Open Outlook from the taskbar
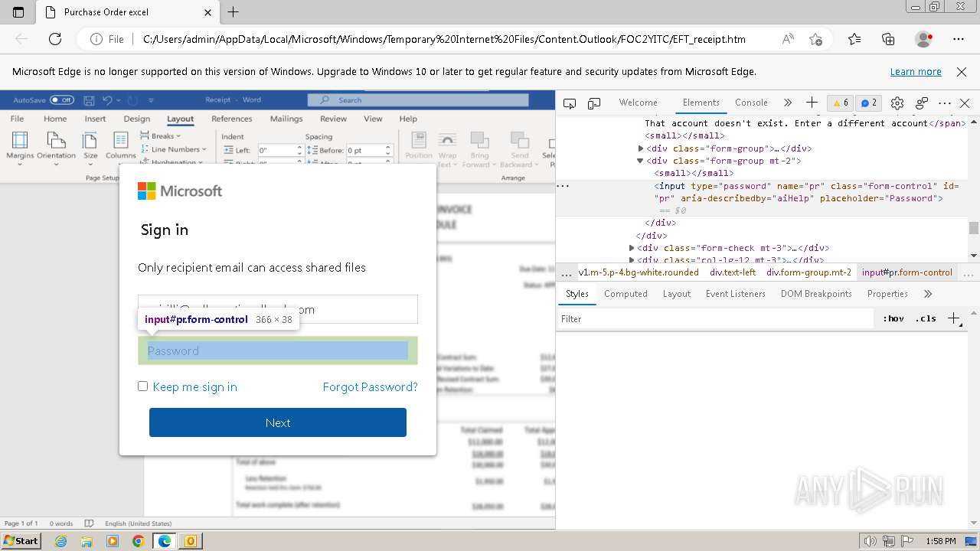980x551 pixels. pos(190,541)
